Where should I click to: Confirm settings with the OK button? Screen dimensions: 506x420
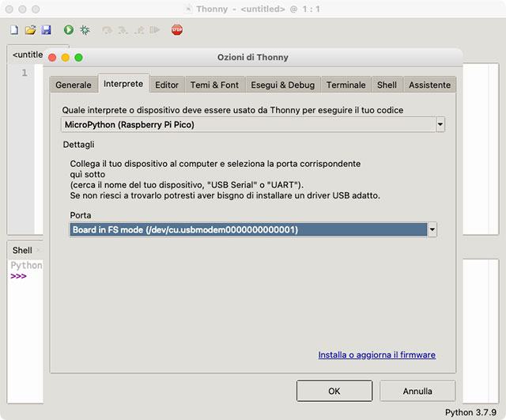point(334,391)
